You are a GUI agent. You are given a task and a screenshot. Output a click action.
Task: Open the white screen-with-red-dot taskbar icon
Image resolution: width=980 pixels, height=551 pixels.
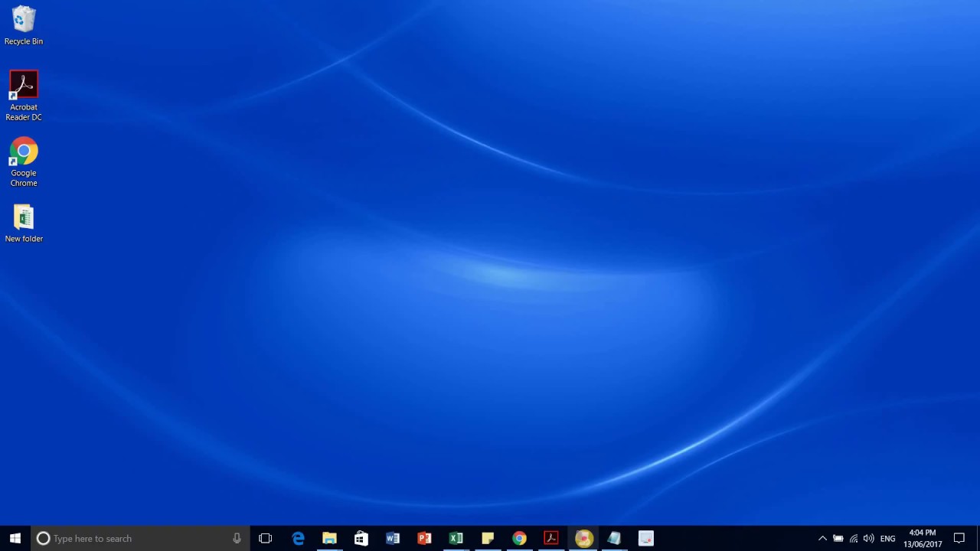pos(645,538)
